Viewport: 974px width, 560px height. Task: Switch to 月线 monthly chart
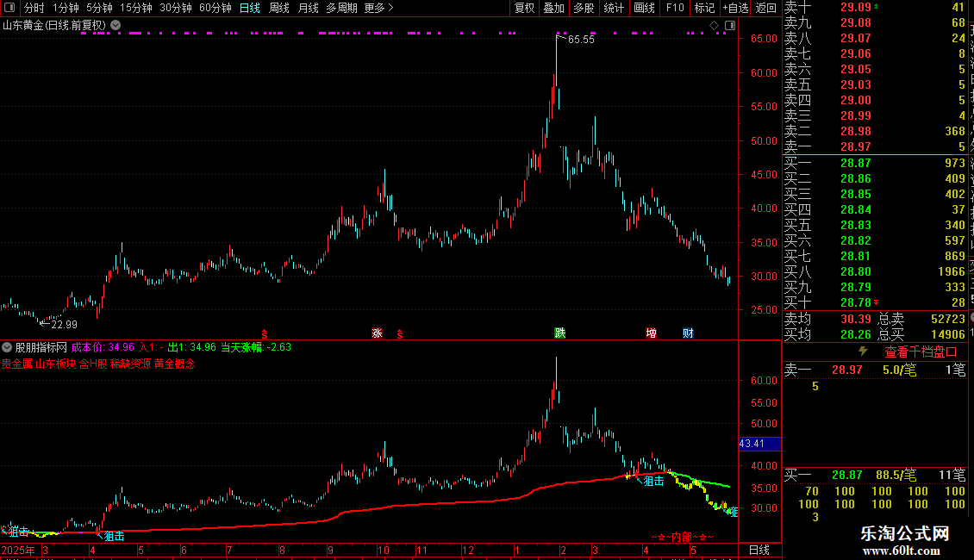click(x=308, y=8)
